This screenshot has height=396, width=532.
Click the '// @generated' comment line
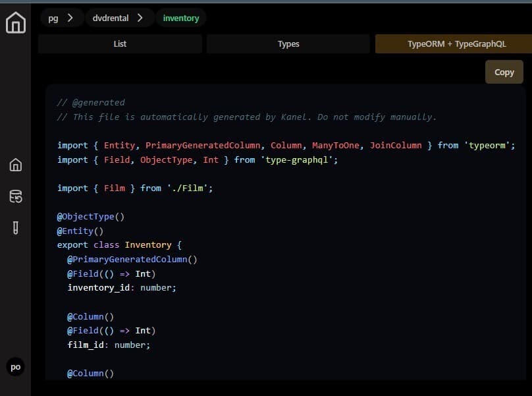coord(91,103)
